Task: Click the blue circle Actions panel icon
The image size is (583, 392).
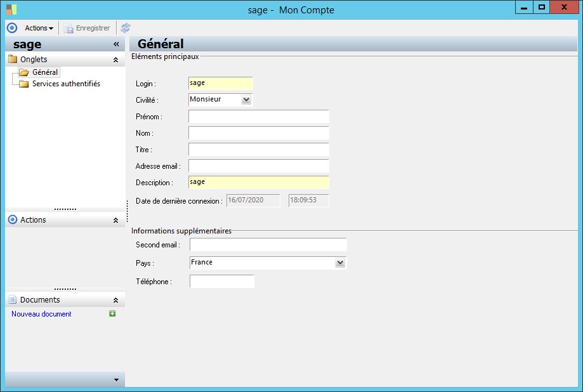Action: (x=13, y=219)
